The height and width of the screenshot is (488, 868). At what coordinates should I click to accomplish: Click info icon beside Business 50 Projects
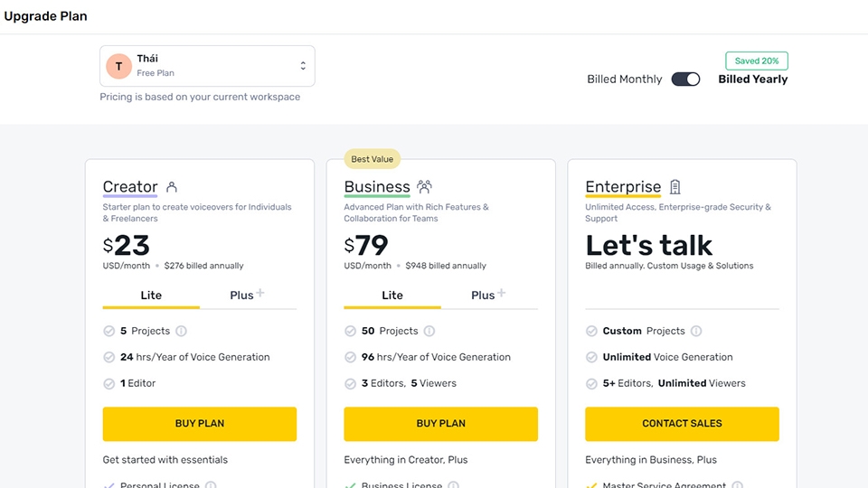pyautogui.click(x=429, y=331)
